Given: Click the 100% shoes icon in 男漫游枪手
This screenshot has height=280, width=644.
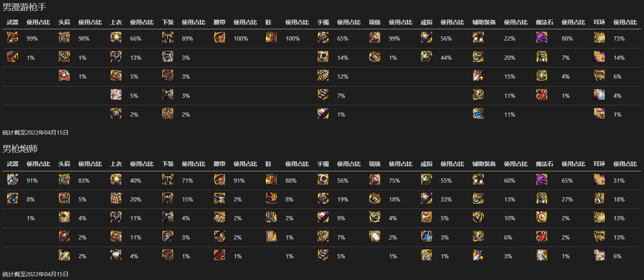Looking at the screenshot, I should 271,38.
